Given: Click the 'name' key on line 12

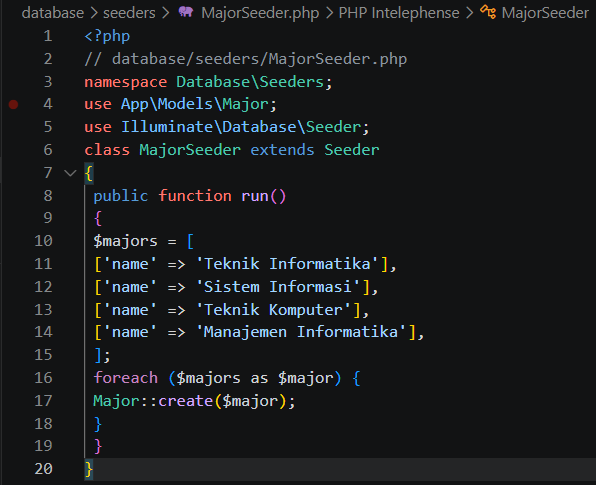Looking at the screenshot, I should tap(130, 287).
